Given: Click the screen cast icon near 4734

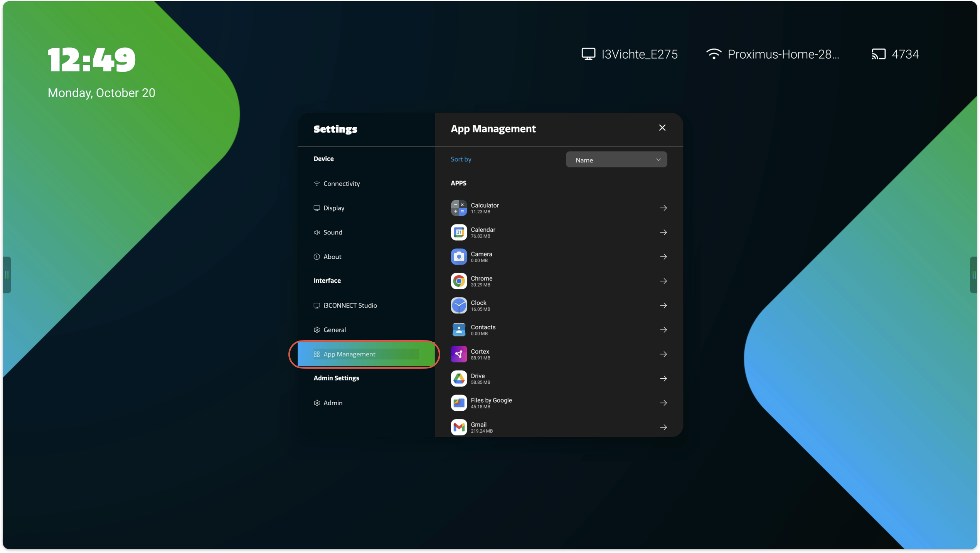Looking at the screenshot, I should (878, 54).
